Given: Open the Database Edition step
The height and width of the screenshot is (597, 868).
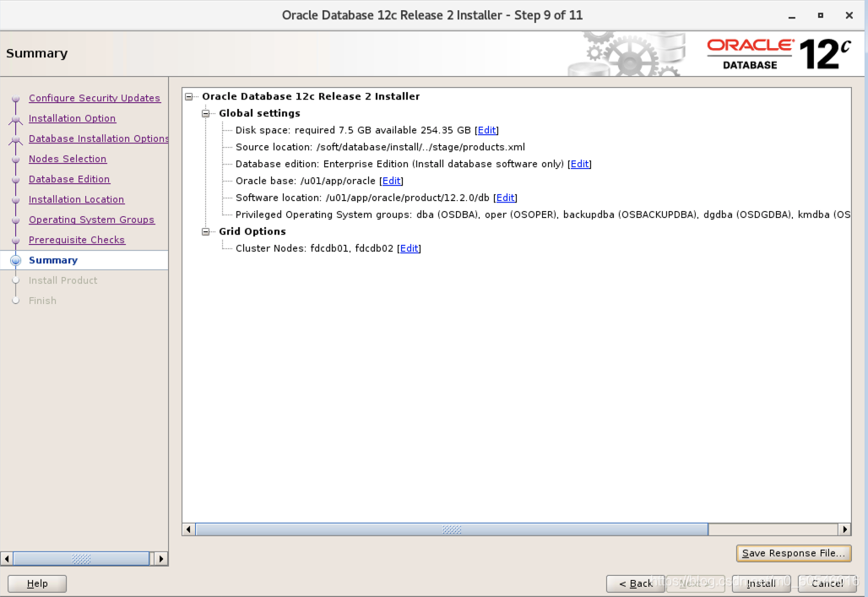Looking at the screenshot, I should [x=69, y=179].
